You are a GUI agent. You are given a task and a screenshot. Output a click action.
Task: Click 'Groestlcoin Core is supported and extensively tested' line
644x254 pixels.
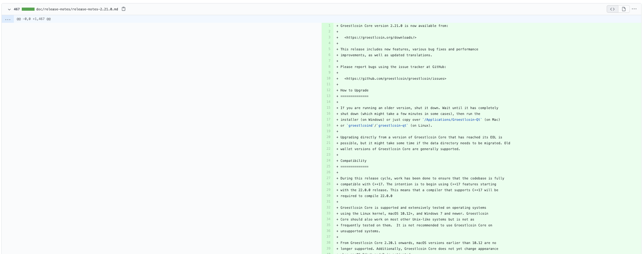click(x=413, y=208)
